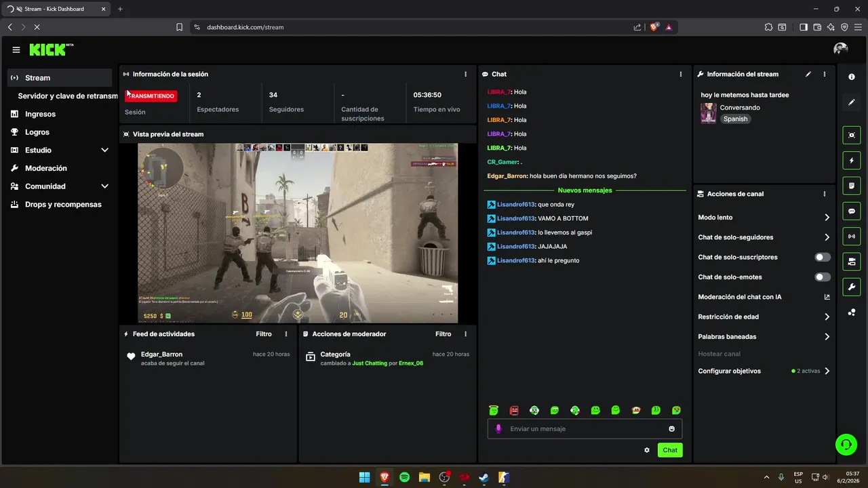Open Spotify from the taskbar
The height and width of the screenshot is (488, 868).
[x=404, y=477]
